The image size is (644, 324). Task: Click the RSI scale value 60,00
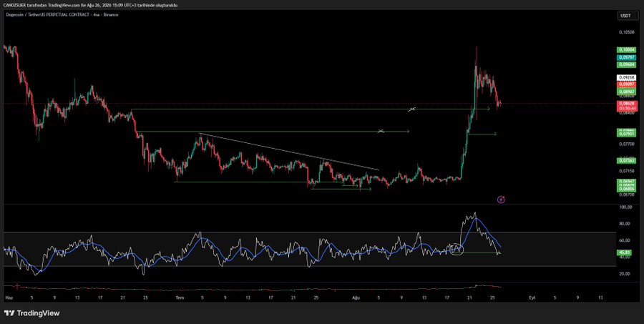point(624,240)
